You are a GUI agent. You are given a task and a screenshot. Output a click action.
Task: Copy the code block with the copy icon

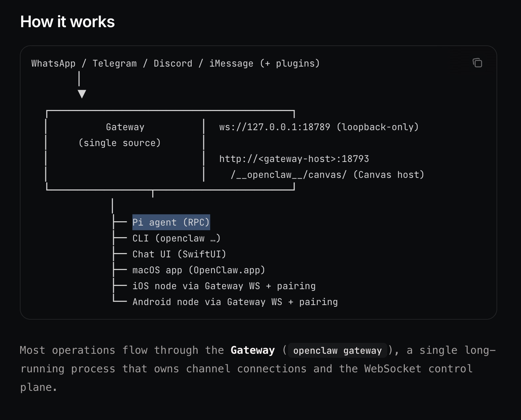[477, 63]
